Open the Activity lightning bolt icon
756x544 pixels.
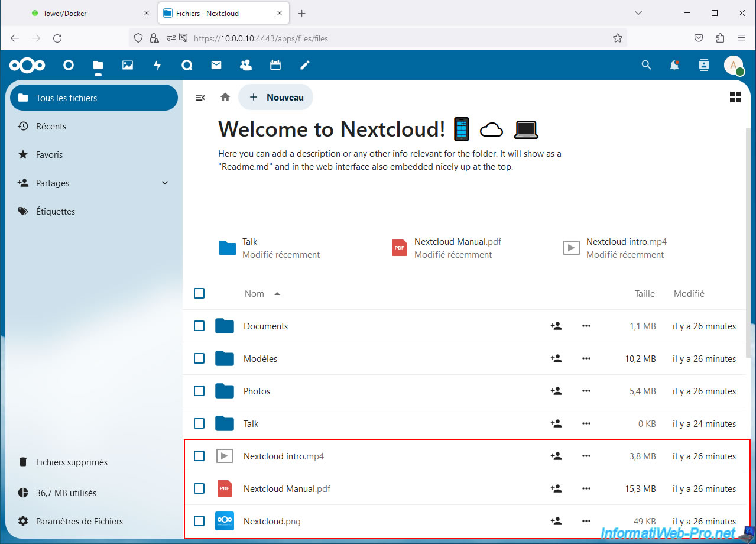pos(157,65)
